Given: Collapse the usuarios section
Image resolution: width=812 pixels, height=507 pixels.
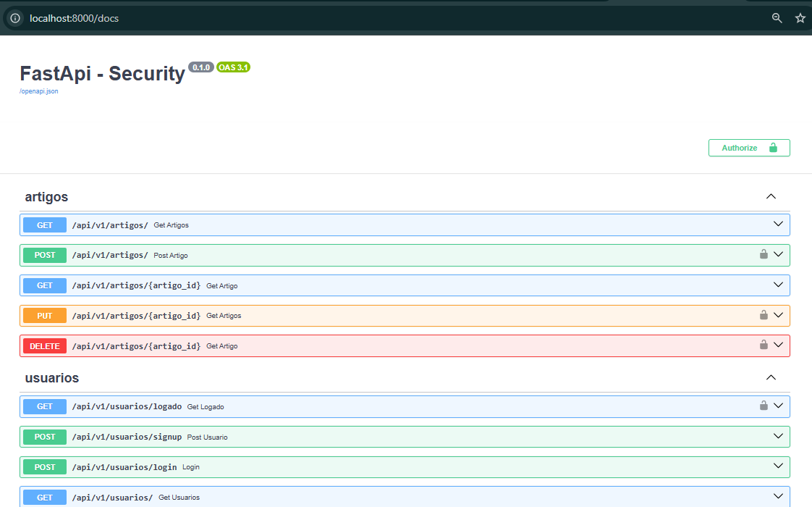Looking at the screenshot, I should coord(771,377).
